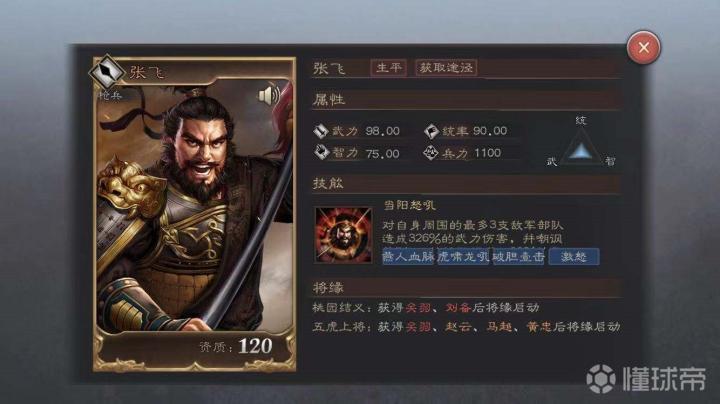Select the 破胆壶击 skill tag
This screenshot has width=720, height=404.
point(518,257)
